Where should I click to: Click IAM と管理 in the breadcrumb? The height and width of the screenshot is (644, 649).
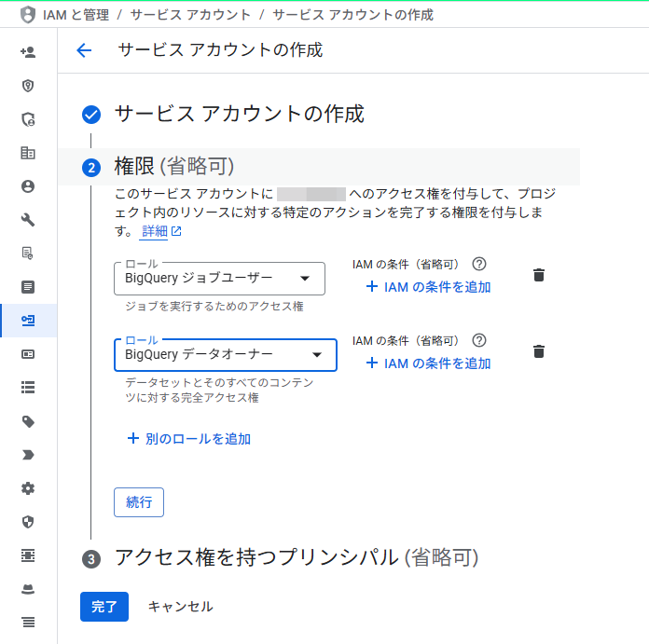coord(76,15)
